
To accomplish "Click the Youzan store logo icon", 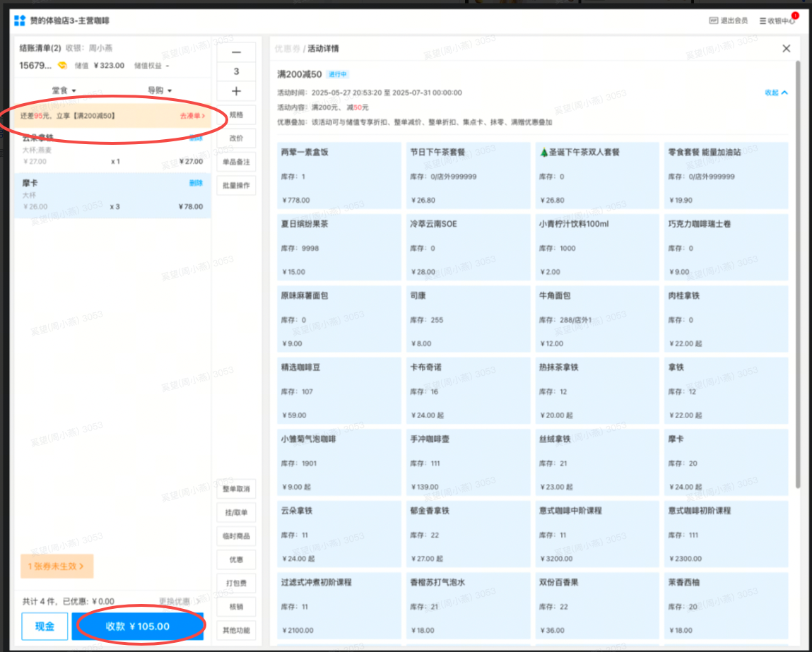I will tap(20, 20).
